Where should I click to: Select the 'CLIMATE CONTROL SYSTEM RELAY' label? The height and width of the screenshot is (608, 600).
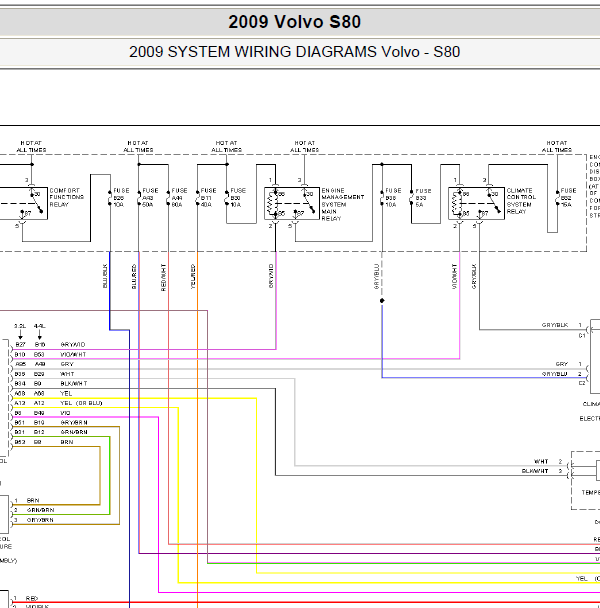(x=521, y=201)
